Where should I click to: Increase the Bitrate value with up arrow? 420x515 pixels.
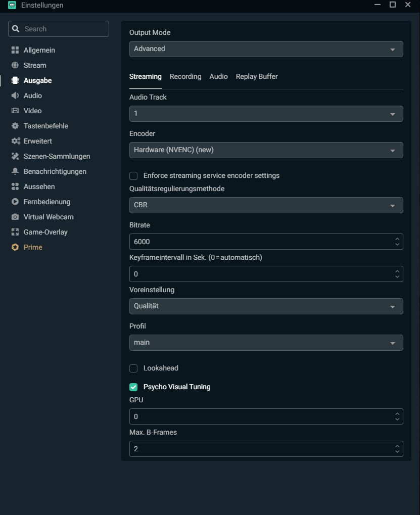pyautogui.click(x=397, y=239)
